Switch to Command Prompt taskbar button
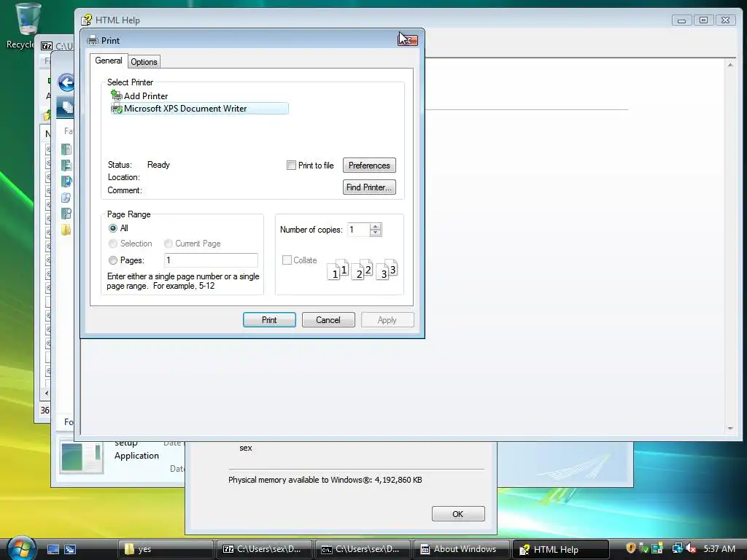 coord(363,549)
